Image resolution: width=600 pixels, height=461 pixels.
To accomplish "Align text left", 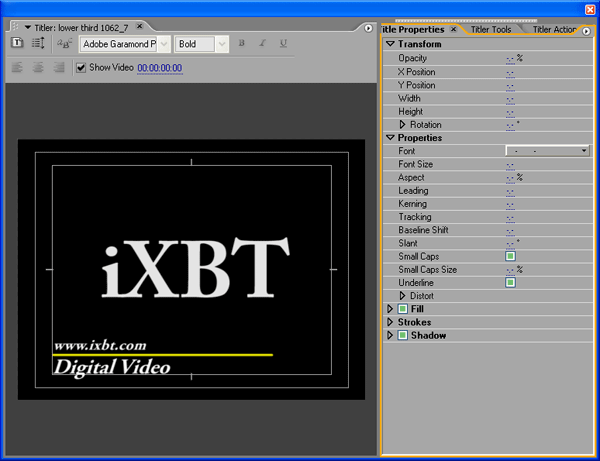I will [17, 68].
